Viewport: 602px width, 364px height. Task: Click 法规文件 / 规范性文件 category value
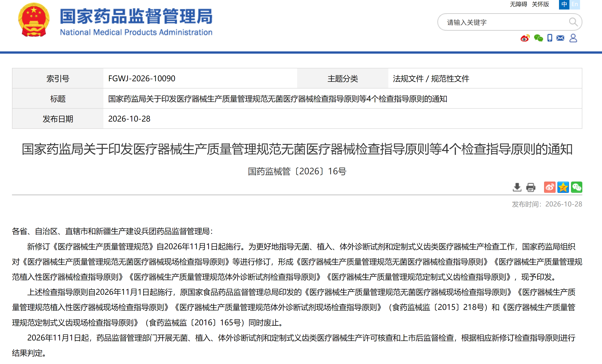(431, 78)
